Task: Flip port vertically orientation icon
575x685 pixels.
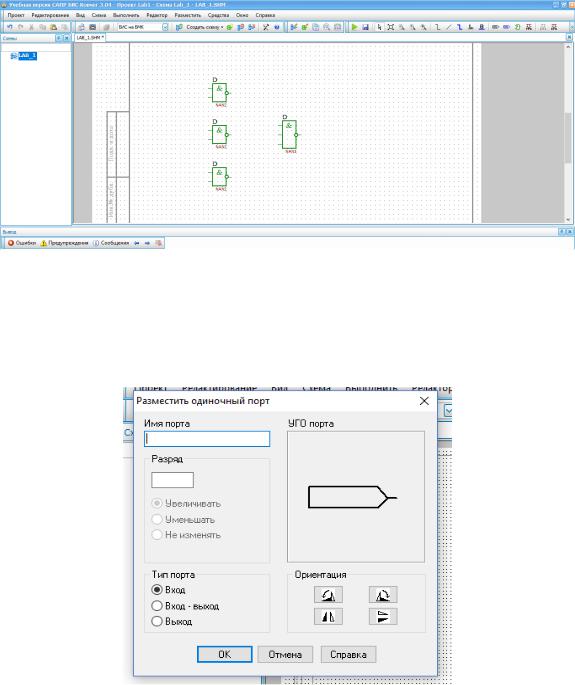Action: 383,616
